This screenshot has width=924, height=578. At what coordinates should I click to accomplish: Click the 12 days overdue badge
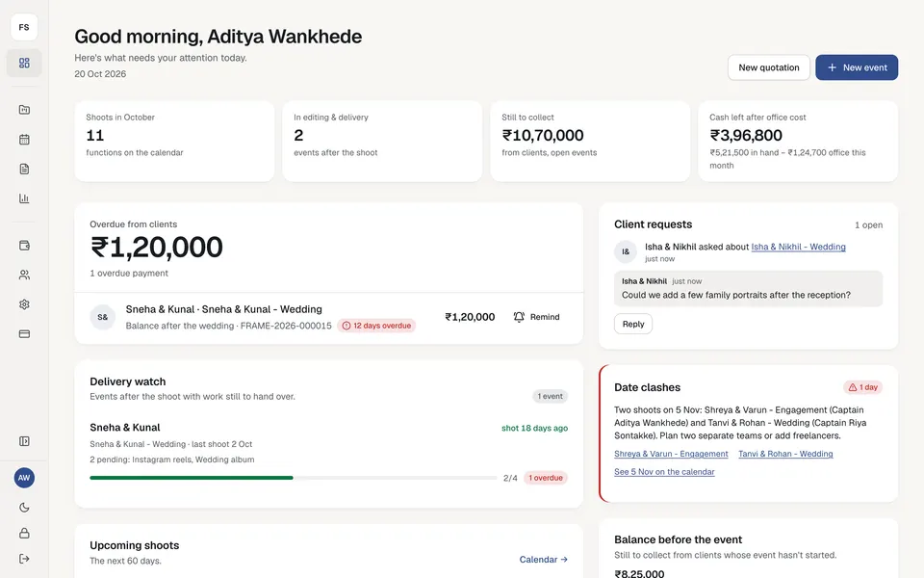pyautogui.click(x=376, y=326)
